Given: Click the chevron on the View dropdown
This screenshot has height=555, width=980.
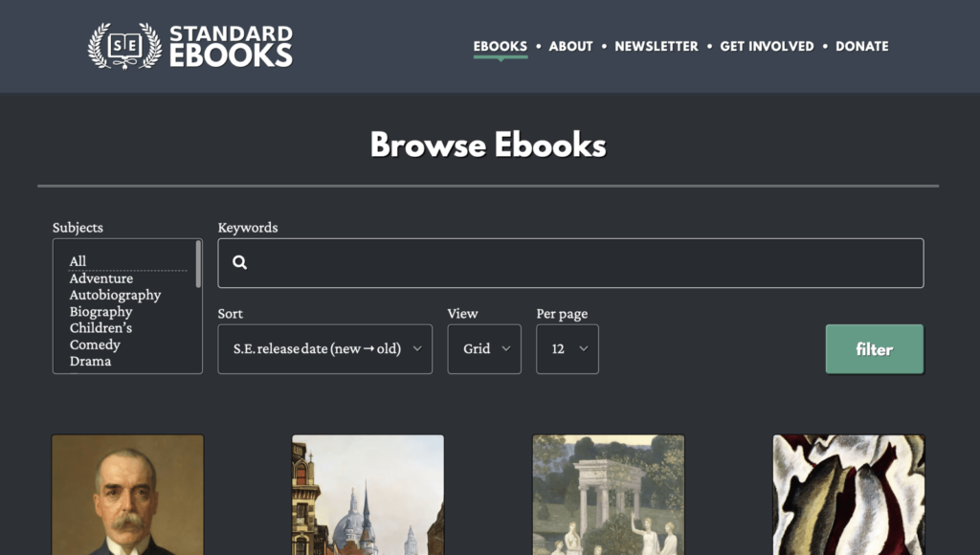Looking at the screenshot, I should click(x=506, y=349).
